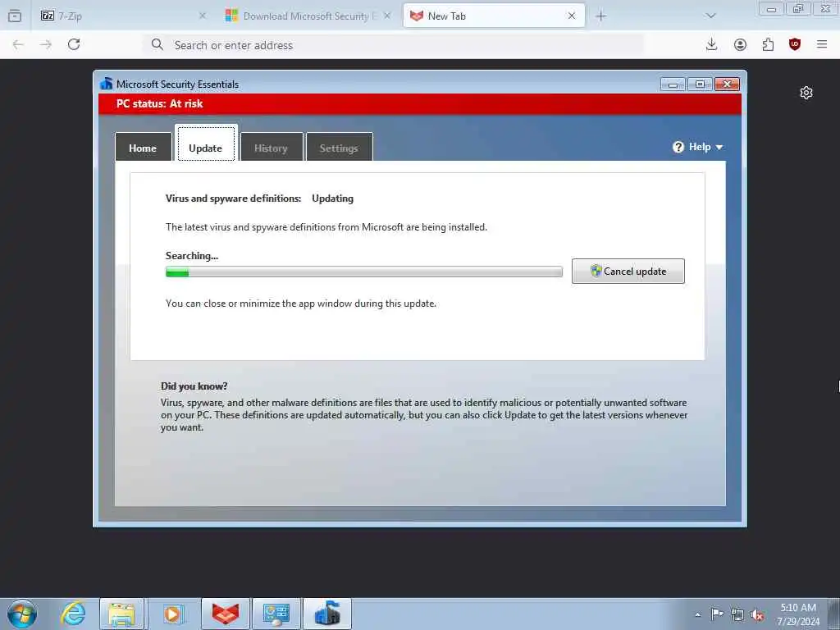The width and height of the screenshot is (840, 630).
Task: Maximize the Microsoft Security Essentials window
Action: 700,84
